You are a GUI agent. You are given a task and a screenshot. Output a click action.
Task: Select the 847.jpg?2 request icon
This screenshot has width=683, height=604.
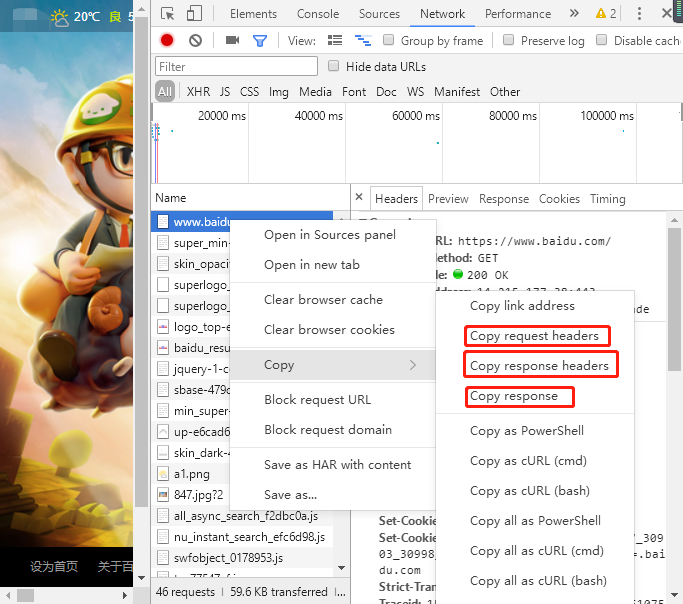tap(162, 495)
